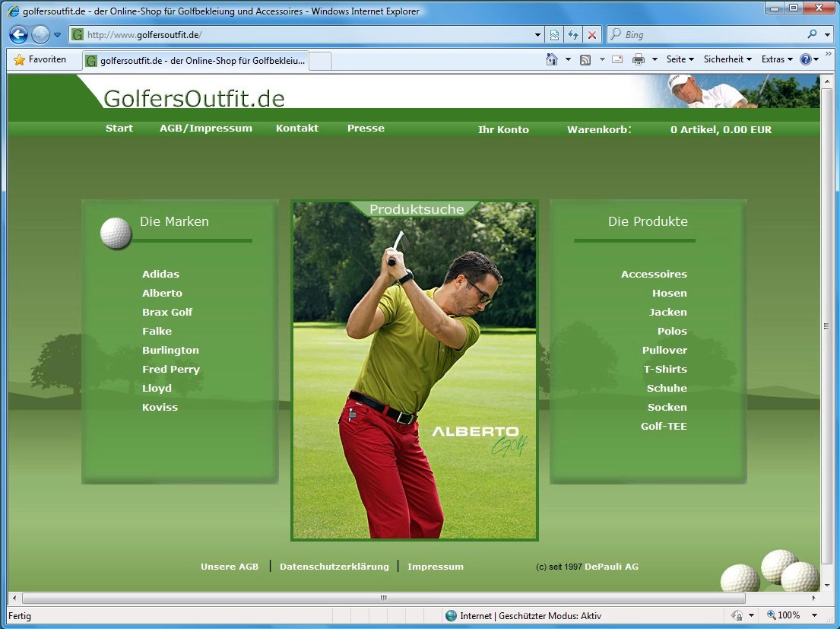The image size is (840, 629).
Task: Click the RSS feeds icon
Action: click(x=585, y=59)
